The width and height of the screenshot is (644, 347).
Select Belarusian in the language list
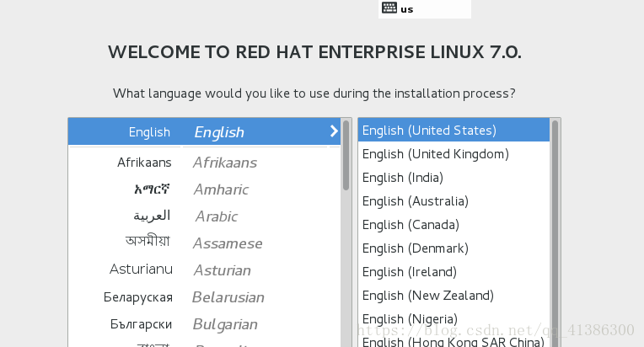coord(204,297)
